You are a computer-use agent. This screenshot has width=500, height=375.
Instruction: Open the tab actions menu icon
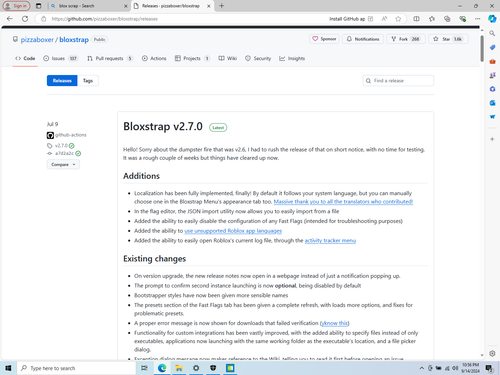(39, 6)
